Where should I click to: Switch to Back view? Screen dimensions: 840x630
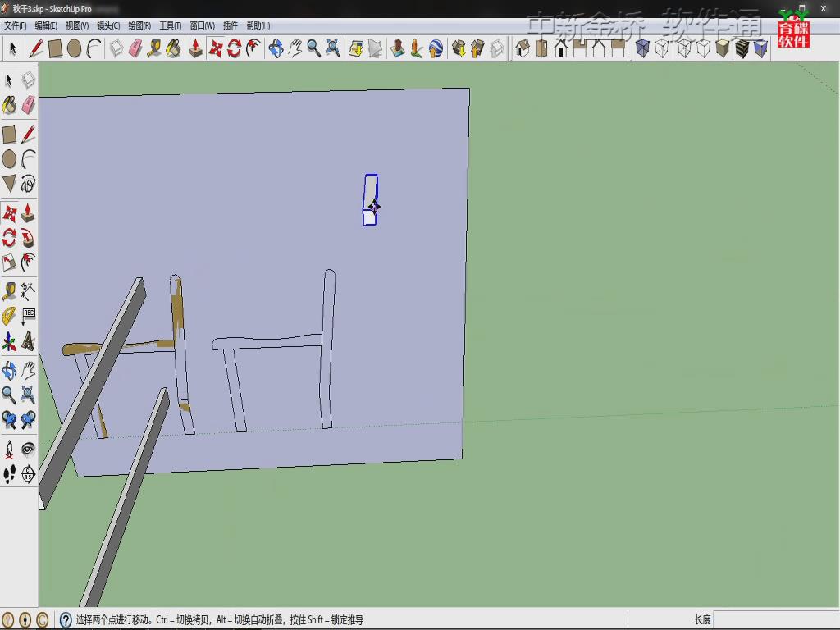pyautogui.click(x=598, y=48)
